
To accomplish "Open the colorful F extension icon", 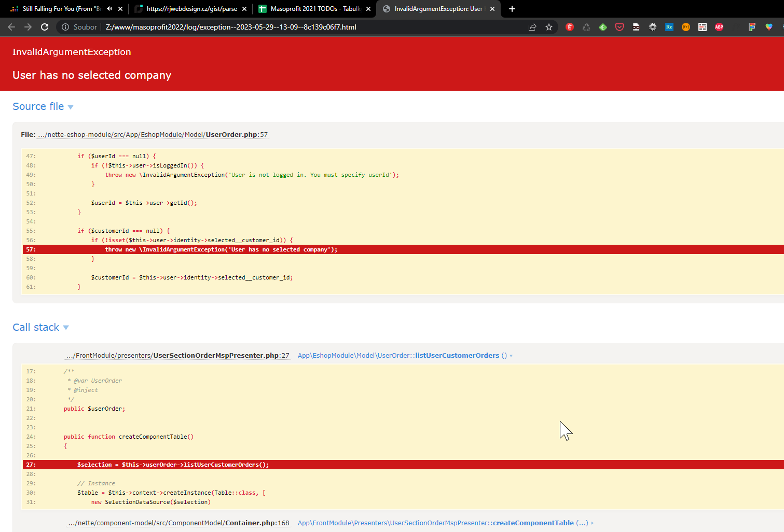I will point(752,27).
